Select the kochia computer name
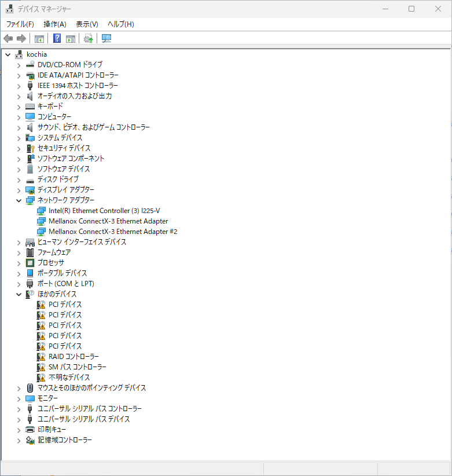Image resolution: width=452 pixels, height=476 pixels. click(x=36, y=54)
